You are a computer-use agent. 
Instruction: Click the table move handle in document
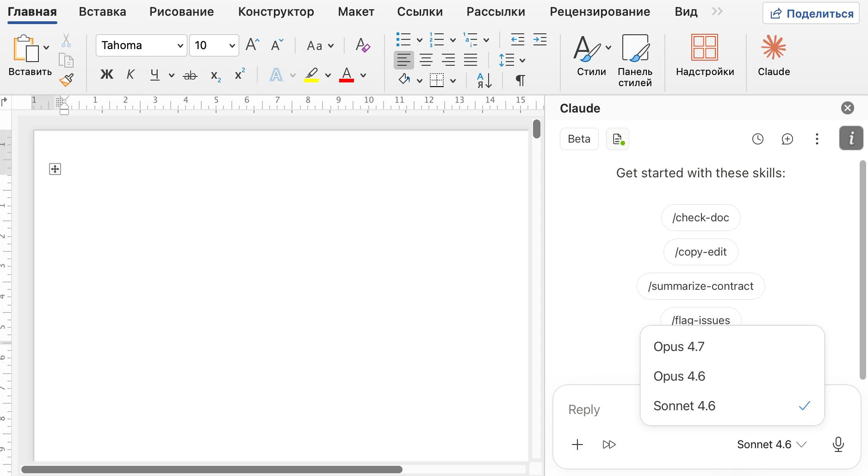point(55,169)
